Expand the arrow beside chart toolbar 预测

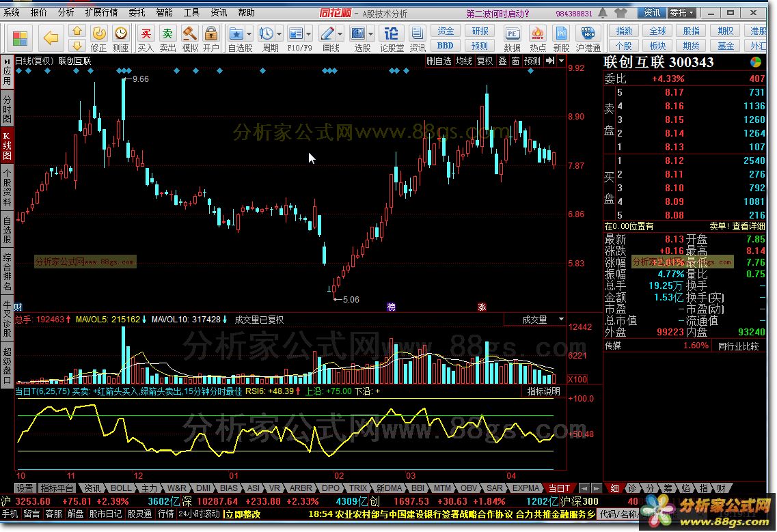tap(562, 61)
